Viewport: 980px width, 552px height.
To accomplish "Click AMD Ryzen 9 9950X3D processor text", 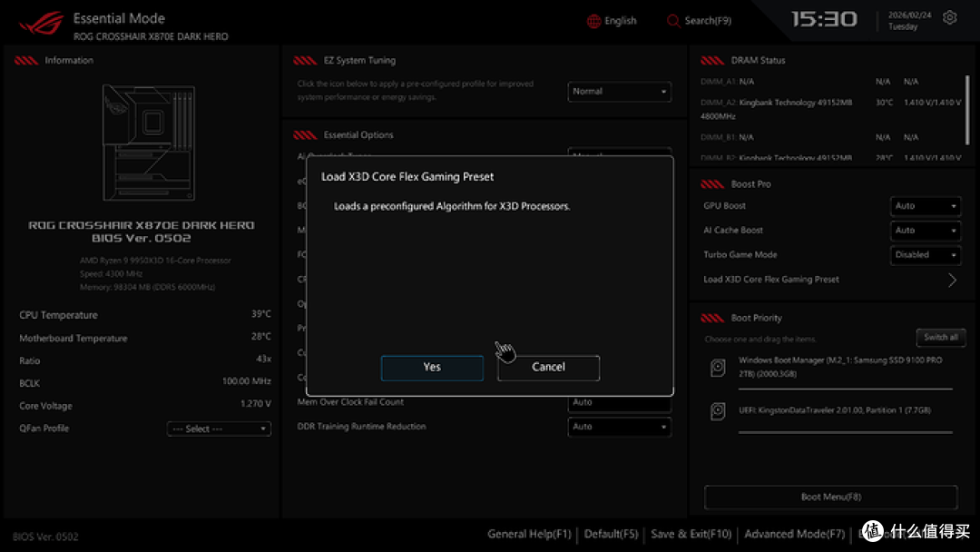I will (155, 261).
